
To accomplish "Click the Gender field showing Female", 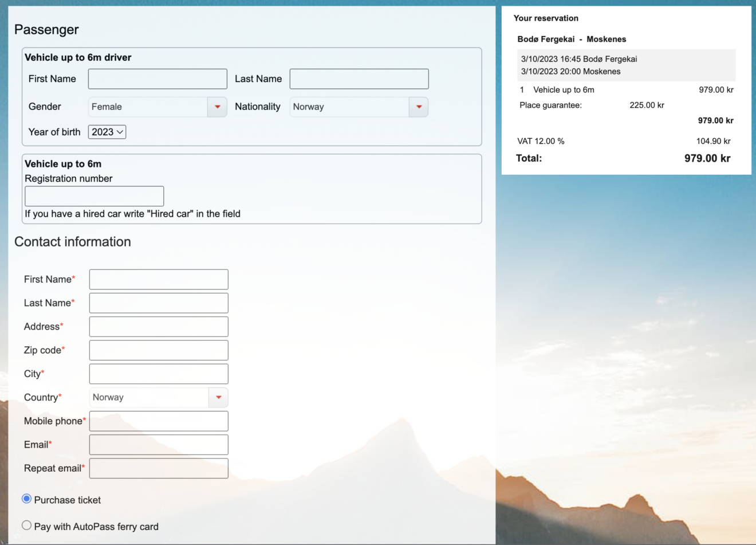I will 148,107.
